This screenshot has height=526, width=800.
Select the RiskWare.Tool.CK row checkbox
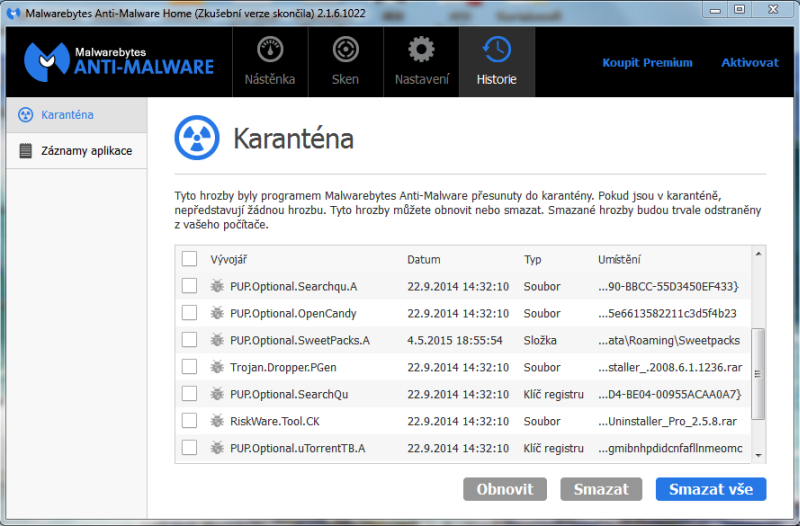pyautogui.click(x=189, y=421)
